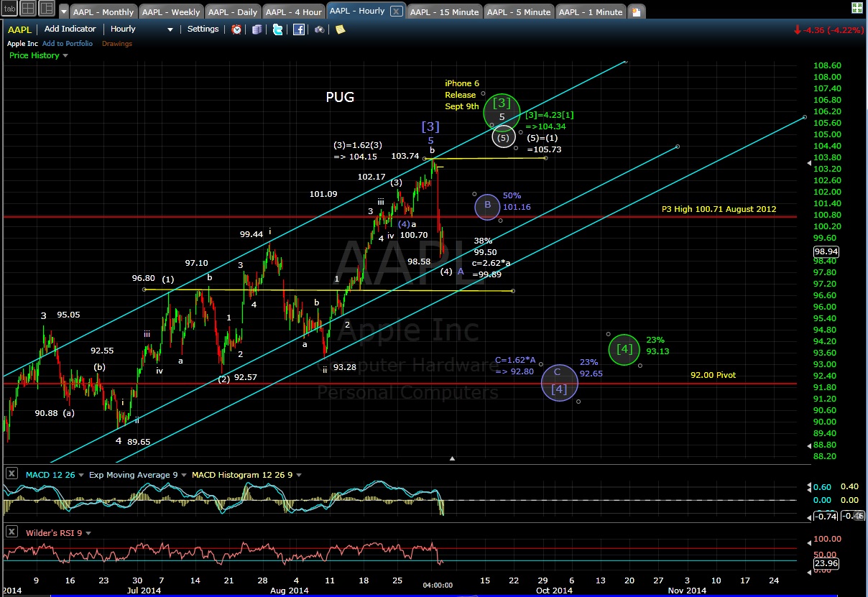Select the four-pane grid layout icon
This screenshot has height=597, width=868.
point(27,9)
